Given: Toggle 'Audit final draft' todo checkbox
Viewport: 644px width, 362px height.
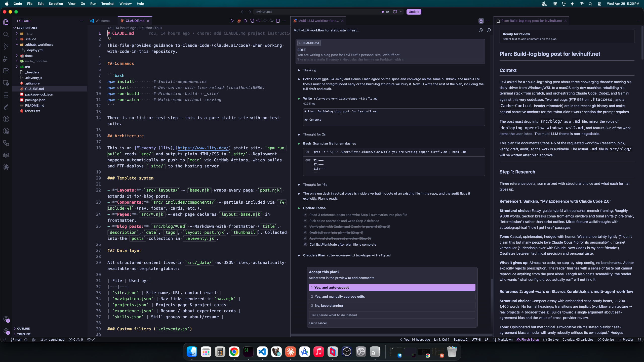Looking at the screenshot, I should [305, 238].
